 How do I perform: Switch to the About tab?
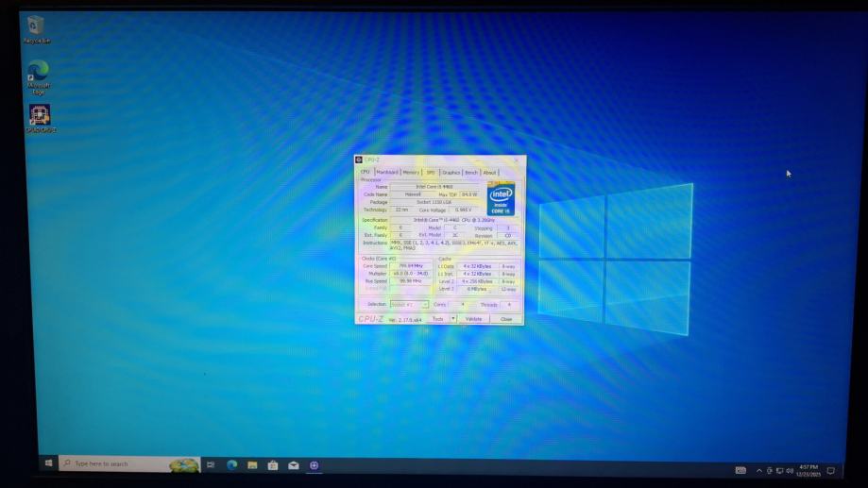tap(490, 173)
